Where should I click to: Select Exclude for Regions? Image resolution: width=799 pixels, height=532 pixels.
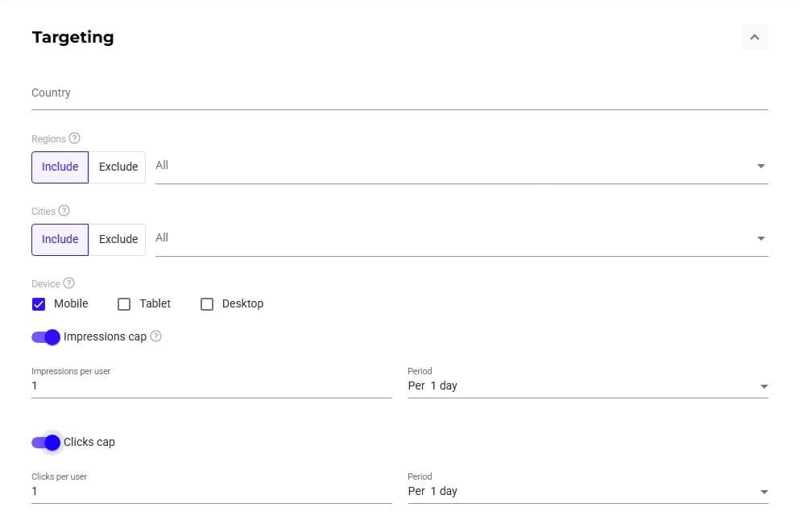pyautogui.click(x=118, y=167)
